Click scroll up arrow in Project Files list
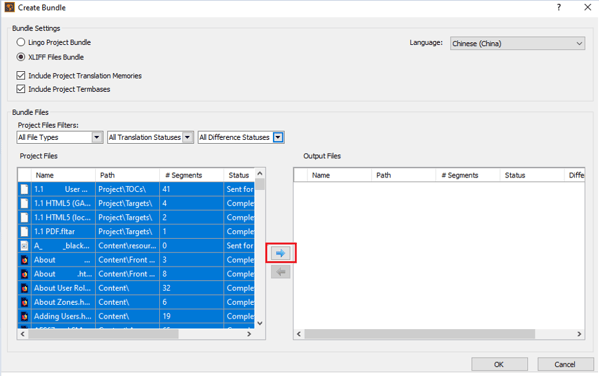Screen dimensions: 600x376 [x=260, y=173]
